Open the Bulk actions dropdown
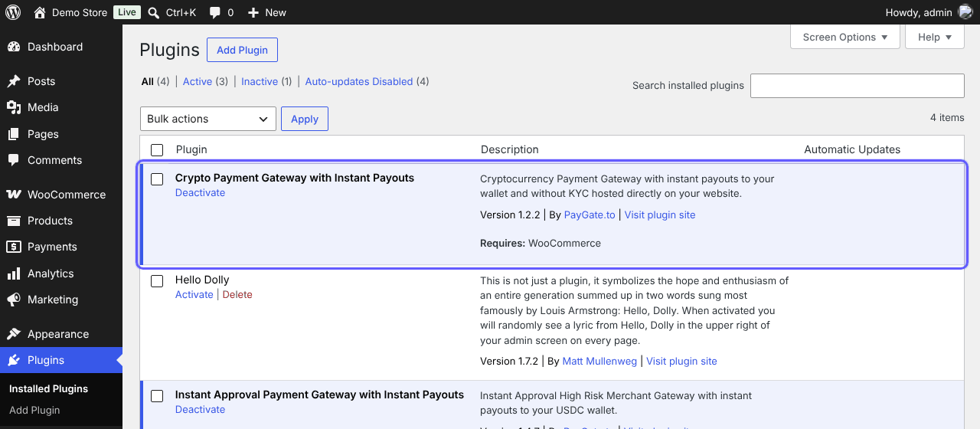The image size is (980, 429). [x=208, y=119]
